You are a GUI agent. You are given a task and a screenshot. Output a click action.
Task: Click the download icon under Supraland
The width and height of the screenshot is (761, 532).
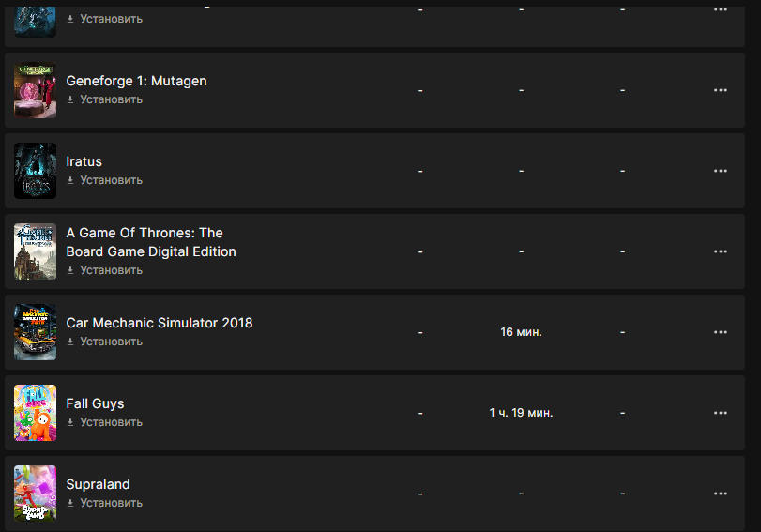coord(70,503)
